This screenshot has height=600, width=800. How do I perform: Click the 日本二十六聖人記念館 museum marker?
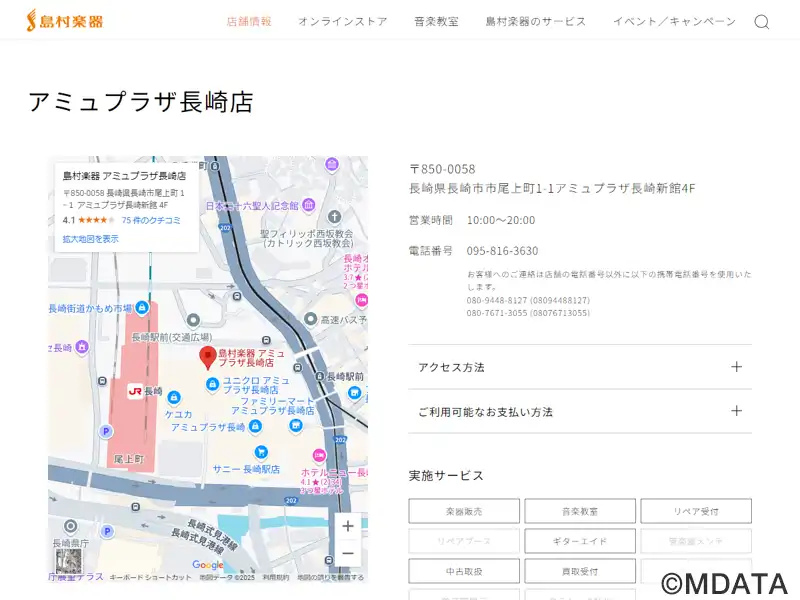coord(309,205)
